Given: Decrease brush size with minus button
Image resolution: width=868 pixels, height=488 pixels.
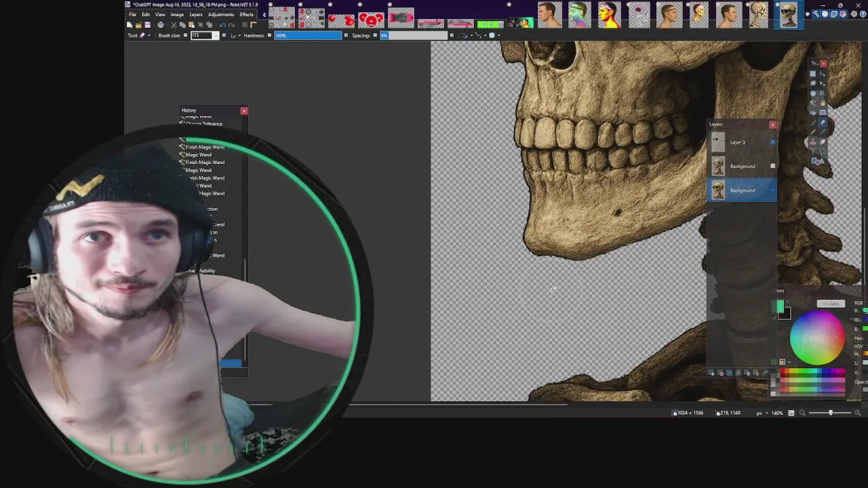Looking at the screenshot, I should pyautogui.click(x=185, y=35).
